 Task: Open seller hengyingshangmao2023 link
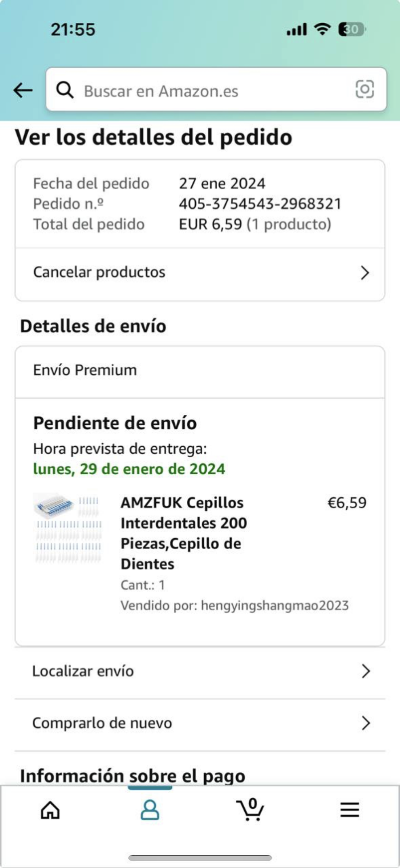pos(274,605)
